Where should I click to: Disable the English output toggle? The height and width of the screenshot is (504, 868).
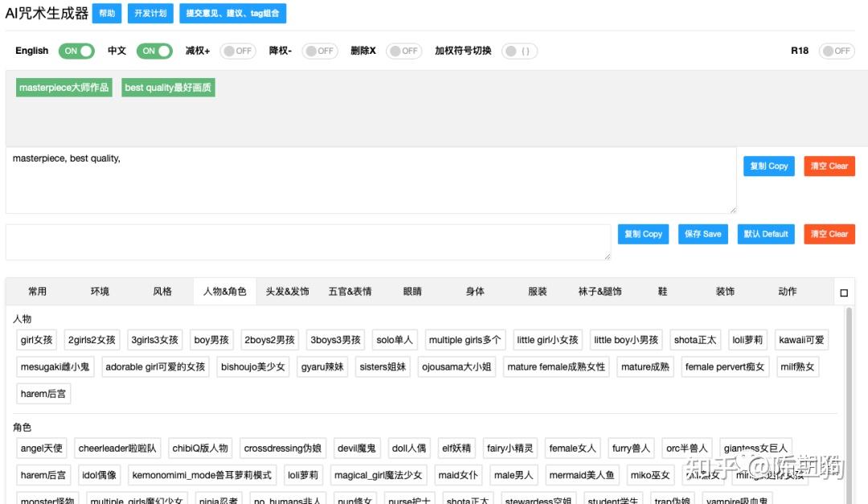pyautogui.click(x=76, y=51)
